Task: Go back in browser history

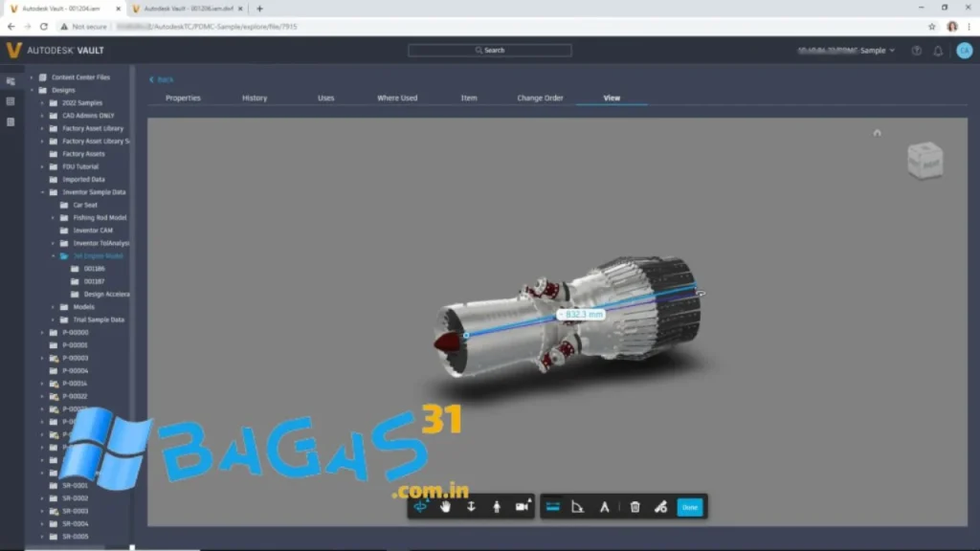Action: [x=11, y=26]
